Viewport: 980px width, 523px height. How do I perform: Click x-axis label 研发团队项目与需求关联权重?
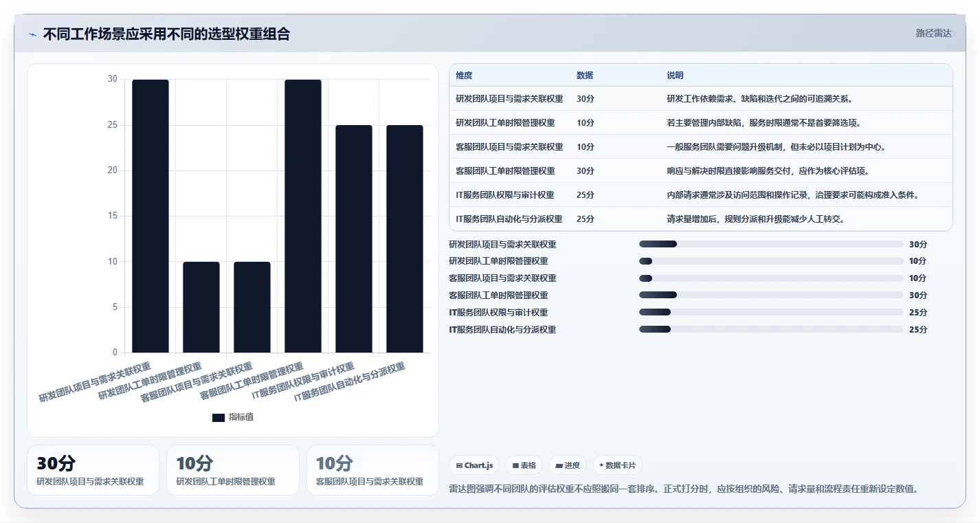click(95, 382)
